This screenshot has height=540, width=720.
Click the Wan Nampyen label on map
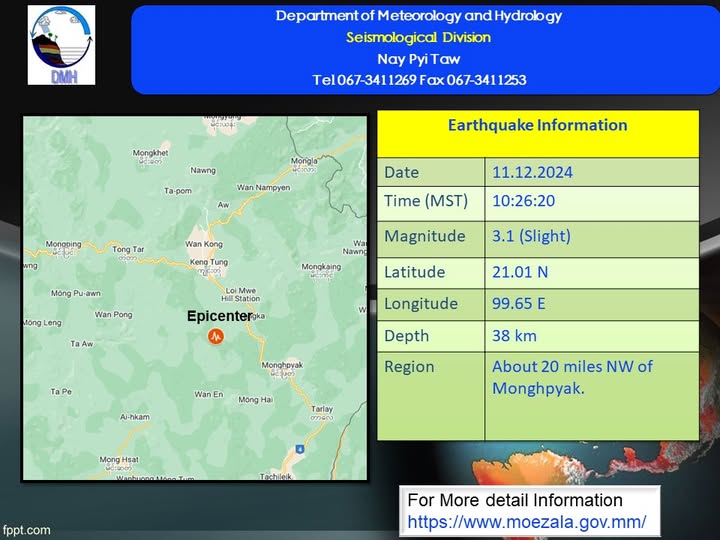coord(264,187)
